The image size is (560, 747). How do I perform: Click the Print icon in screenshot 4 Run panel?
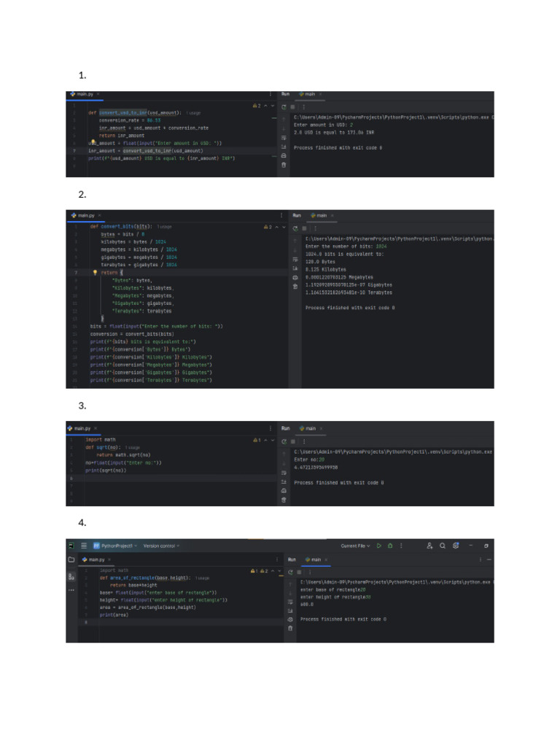click(x=290, y=620)
